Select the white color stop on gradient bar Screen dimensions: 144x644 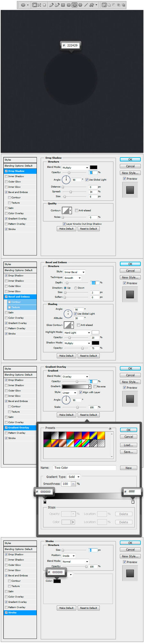coord(133,502)
